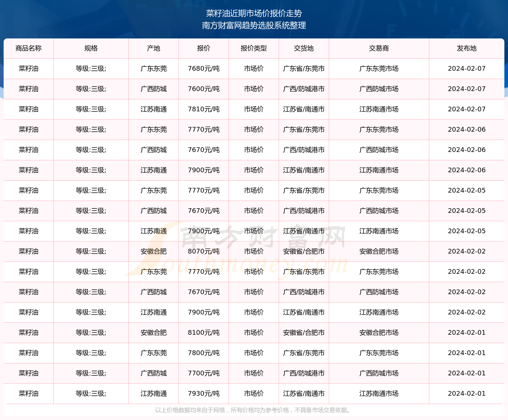The width and height of the screenshot is (508, 420).
Task: Click the subtitle 南方财富网趋势选股系统整理
Action: point(254,25)
